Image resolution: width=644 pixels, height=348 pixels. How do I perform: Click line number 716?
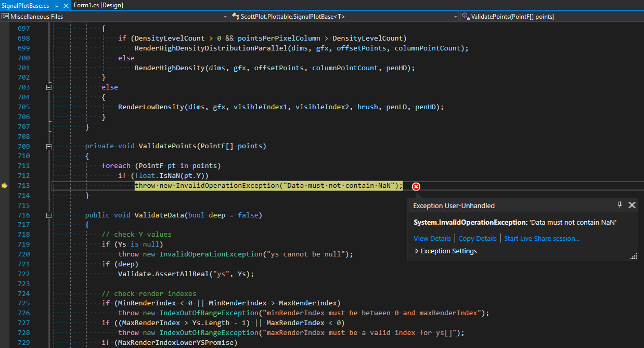coord(23,215)
